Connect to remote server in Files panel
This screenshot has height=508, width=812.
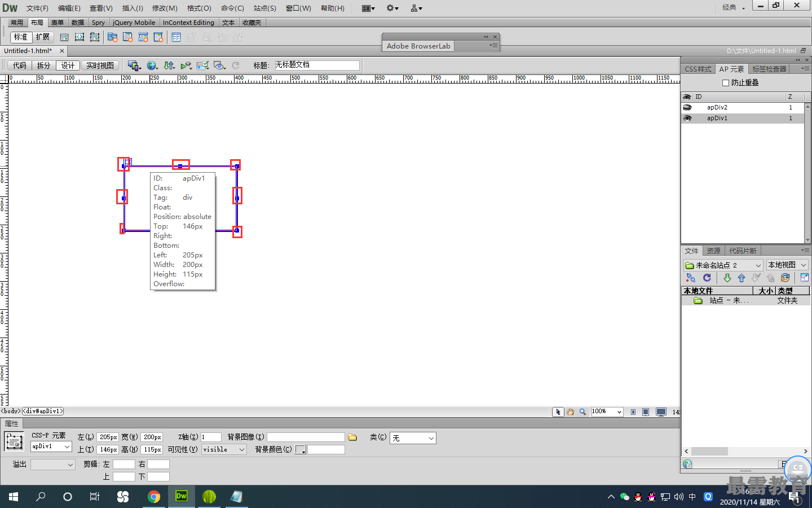coord(691,278)
